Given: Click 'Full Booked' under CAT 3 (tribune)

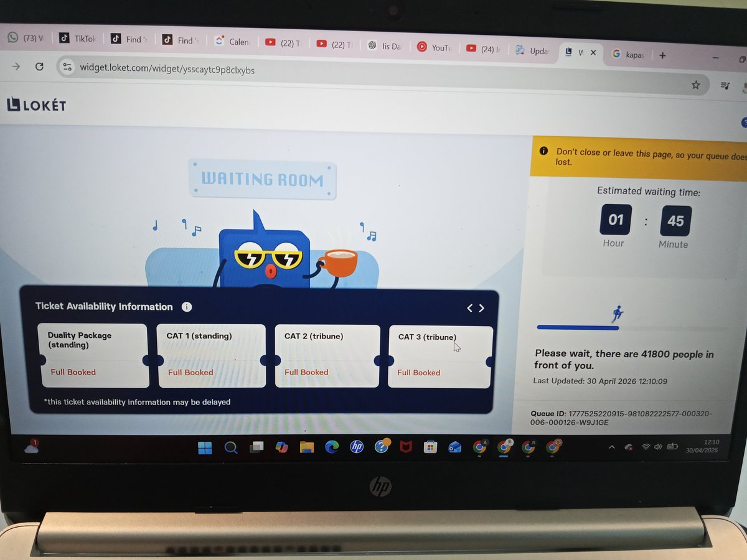Looking at the screenshot, I should point(418,373).
